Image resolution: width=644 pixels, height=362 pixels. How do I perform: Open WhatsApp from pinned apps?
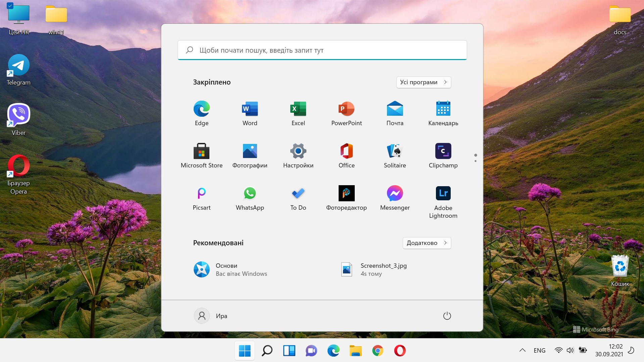(x=250, y=198)
